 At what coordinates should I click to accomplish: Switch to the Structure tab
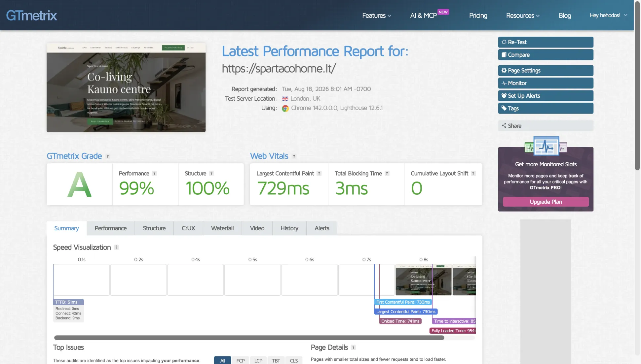click(x=154, y=228)
